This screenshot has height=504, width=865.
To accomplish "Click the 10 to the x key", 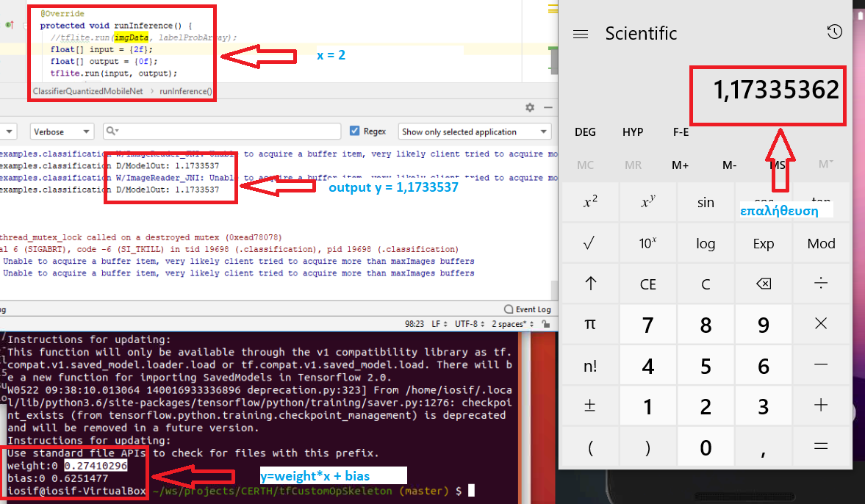I will (x=648, y=243).
